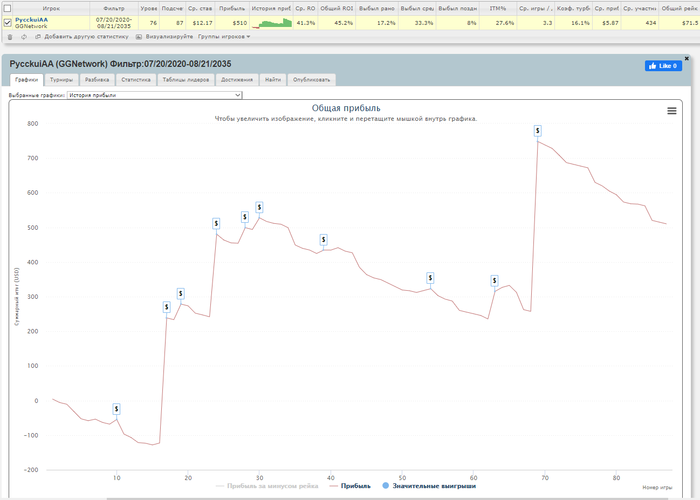Open the Таблицы лидеров tab
Viewport: 700px width, 500px height.
(186, 79)
